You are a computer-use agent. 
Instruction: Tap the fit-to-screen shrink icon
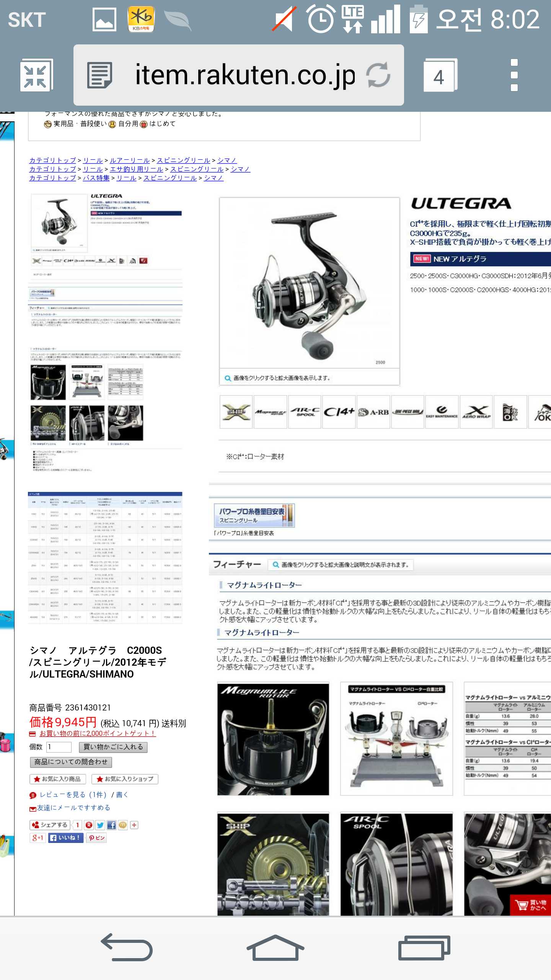(x=36, y=75)
